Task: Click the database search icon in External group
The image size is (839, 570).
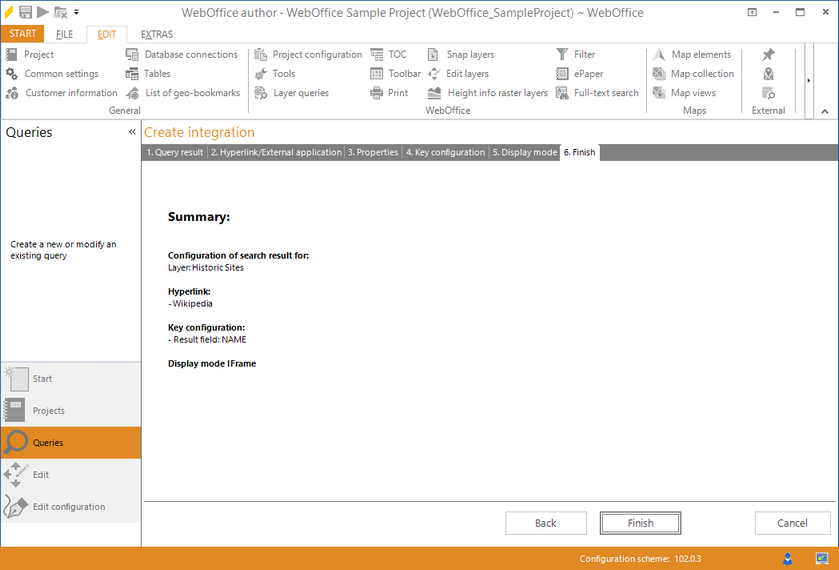Action: (x=768, y=93)
